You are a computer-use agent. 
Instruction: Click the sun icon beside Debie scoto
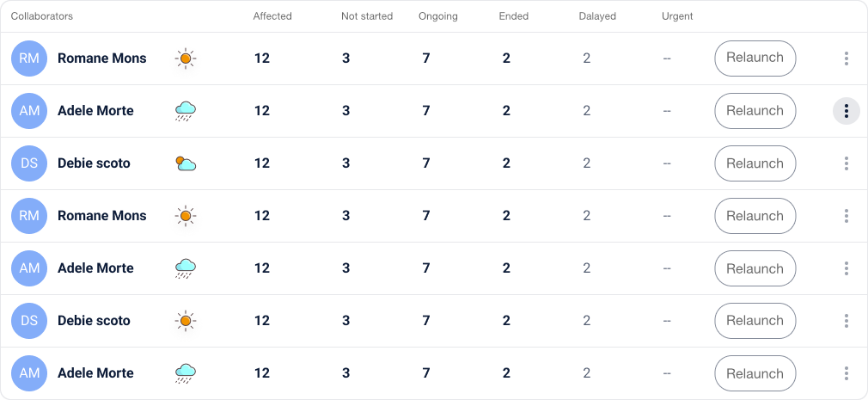pos(185,321)
